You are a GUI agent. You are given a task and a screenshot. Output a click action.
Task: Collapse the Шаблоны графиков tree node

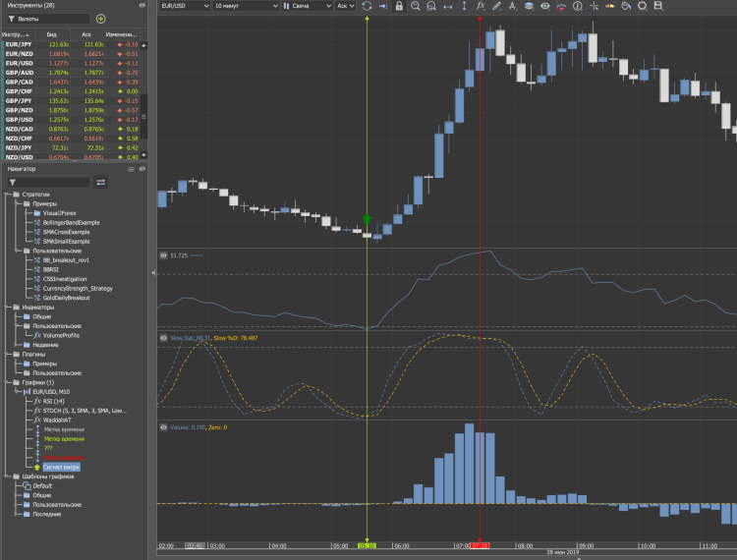pos(7,476)
